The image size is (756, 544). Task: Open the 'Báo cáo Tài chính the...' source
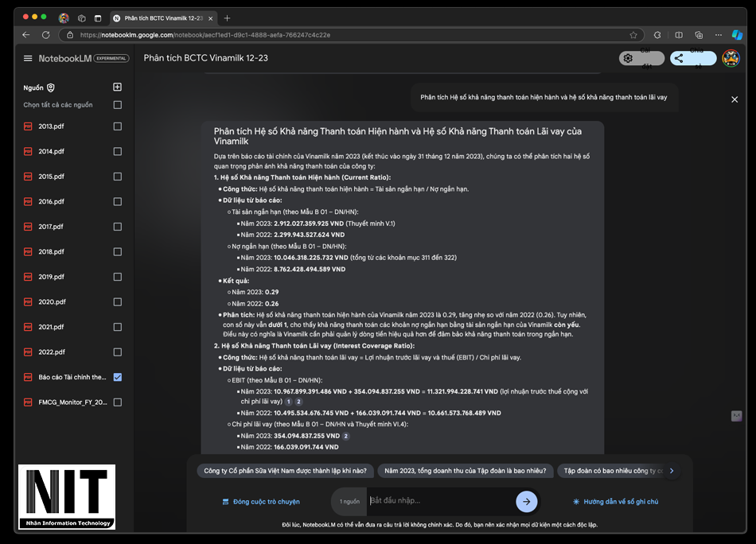[72, 377]
